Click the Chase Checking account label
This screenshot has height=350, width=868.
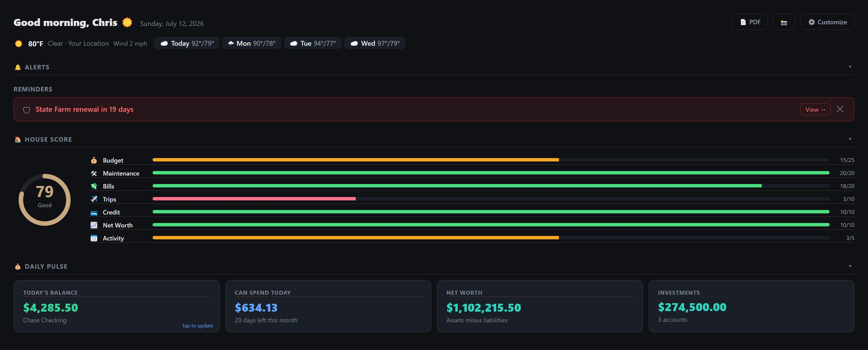click(x=45, y=320)
